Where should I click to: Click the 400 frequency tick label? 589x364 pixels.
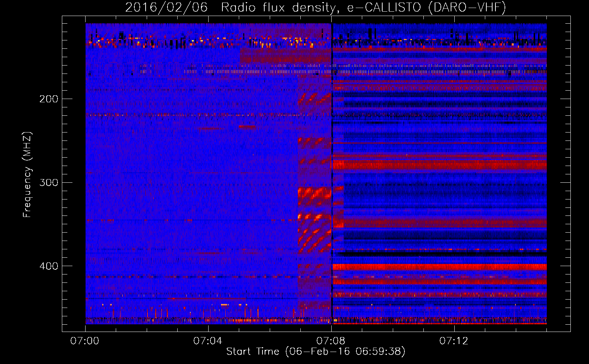coord(49,266)
